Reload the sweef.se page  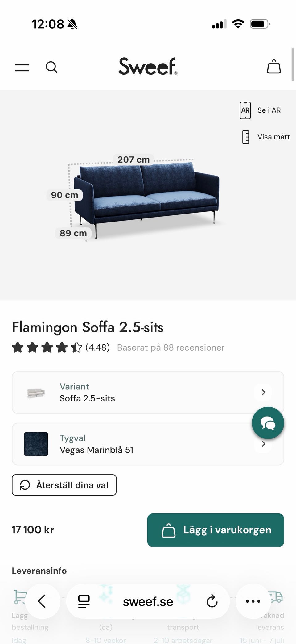point(212,601)
